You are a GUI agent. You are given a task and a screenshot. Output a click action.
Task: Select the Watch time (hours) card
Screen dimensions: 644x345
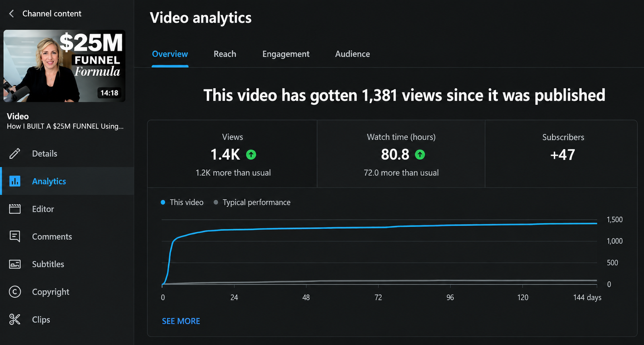click(x=401, y=154)
